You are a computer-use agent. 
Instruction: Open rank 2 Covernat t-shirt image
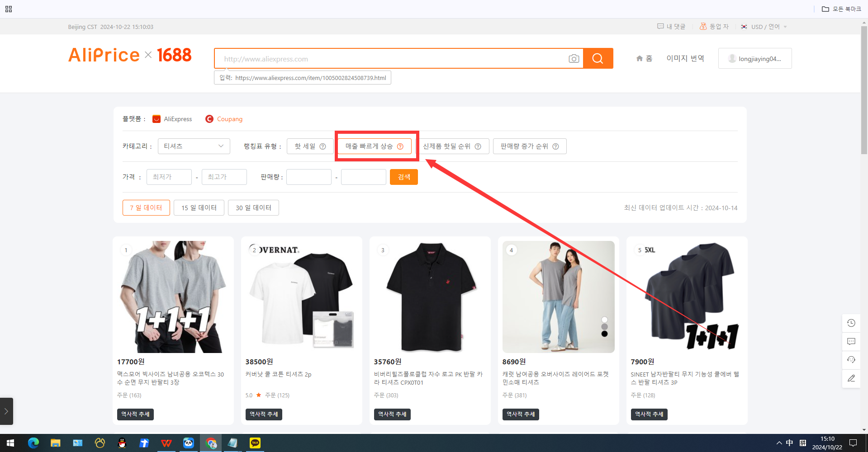click(302, 297)
